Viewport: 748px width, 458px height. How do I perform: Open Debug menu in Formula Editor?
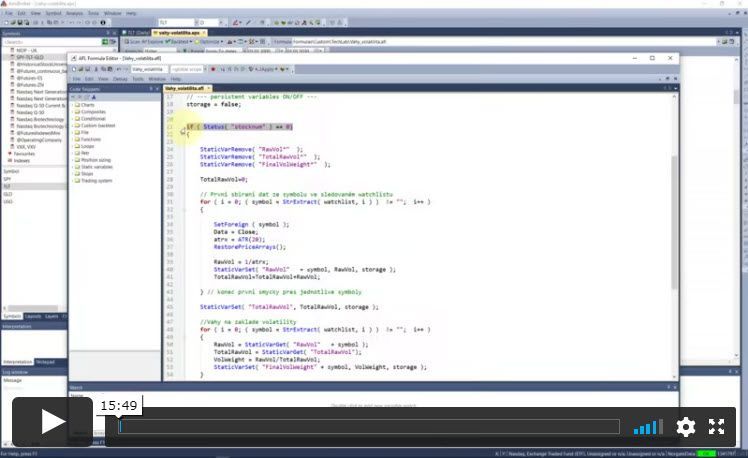click(x=119, y=78)
